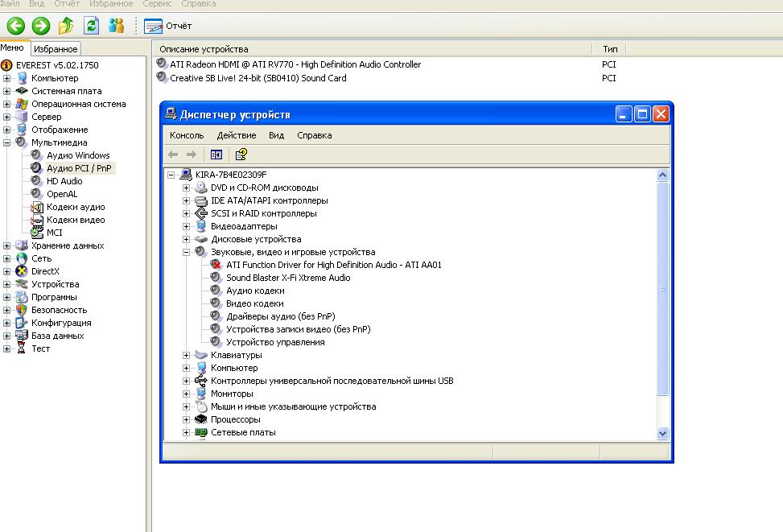
Task: Click the Кодеки аудио icon
Action: [37, 207]
